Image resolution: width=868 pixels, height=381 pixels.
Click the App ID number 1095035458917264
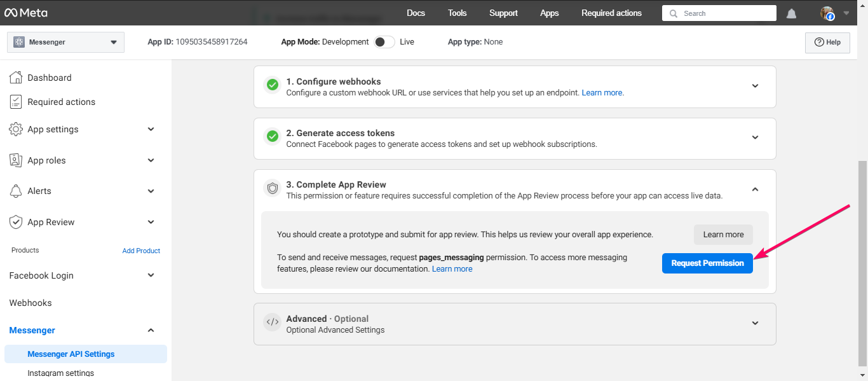click(212, 42)
